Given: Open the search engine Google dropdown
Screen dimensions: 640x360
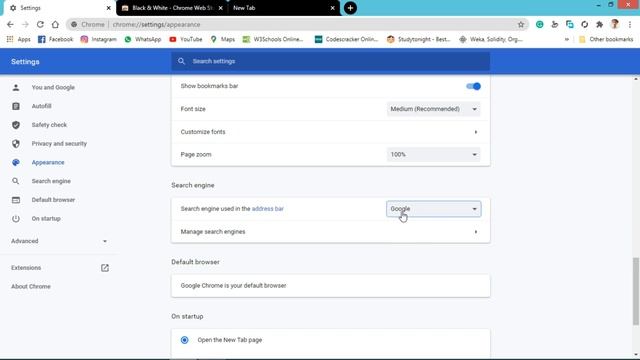Looking at the screenshot, I should (x=433, y=209).
